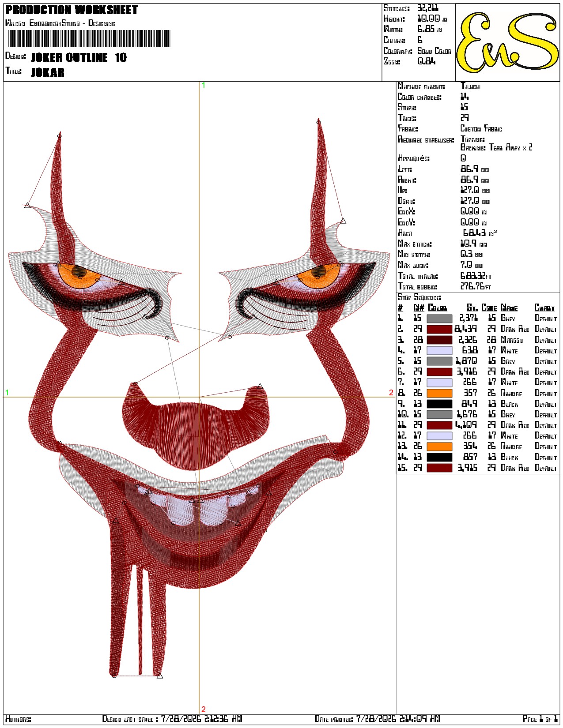Select the dark red swatch in stop 6
Screen dimensions: 563x728
[x=439, y=372]
